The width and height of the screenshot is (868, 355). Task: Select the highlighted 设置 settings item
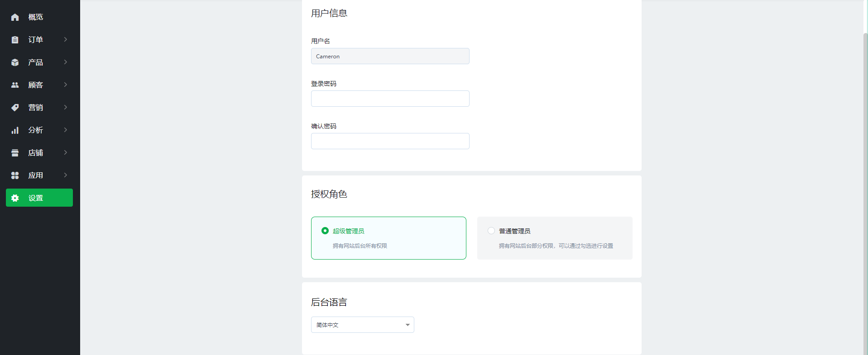point(39,198)
